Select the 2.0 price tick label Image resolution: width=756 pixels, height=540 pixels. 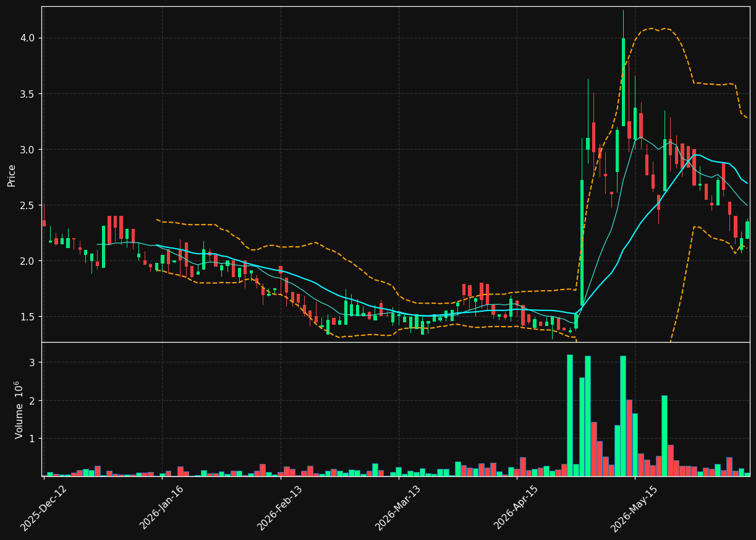click(x=28, y=261)
